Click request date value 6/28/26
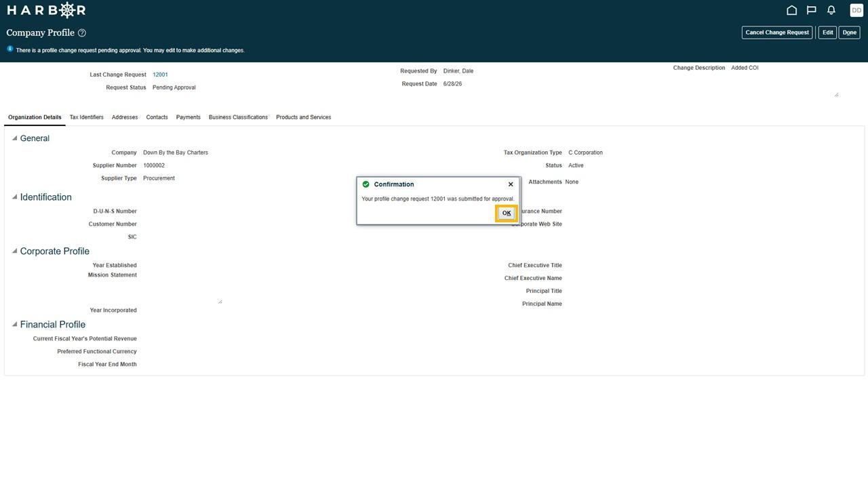Viewport: 868px width, 488px height. click(452, 84)
